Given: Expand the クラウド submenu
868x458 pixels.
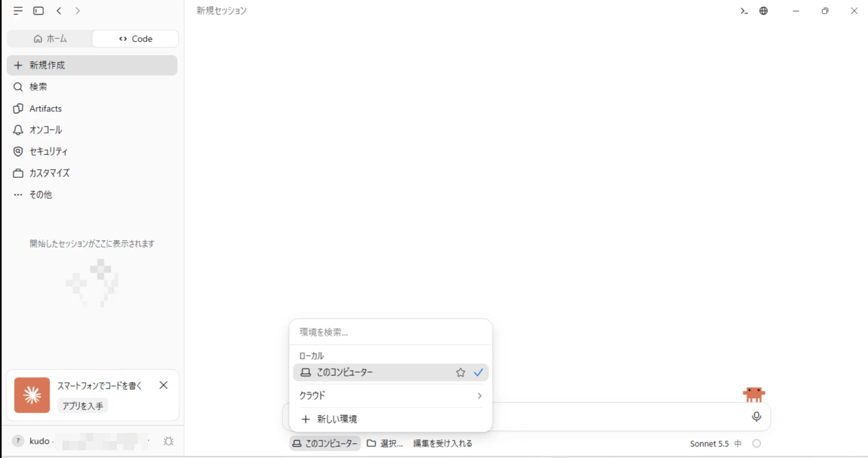Looking at the screenshot, I should click(391, 396).
